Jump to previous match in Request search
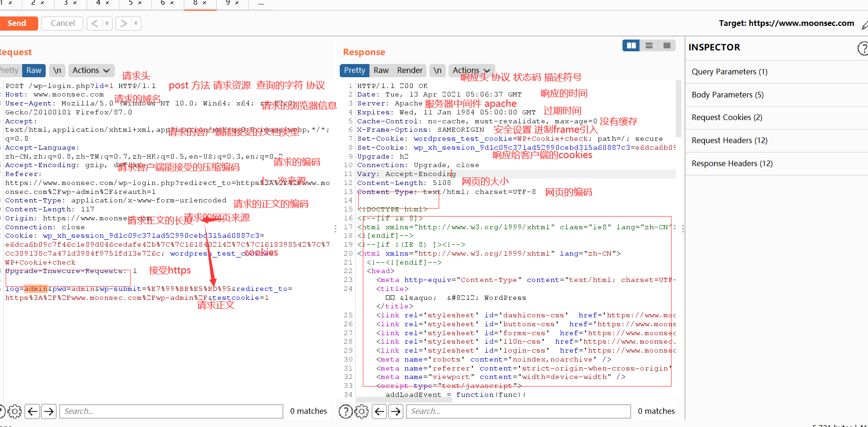 tap(33, 411)
